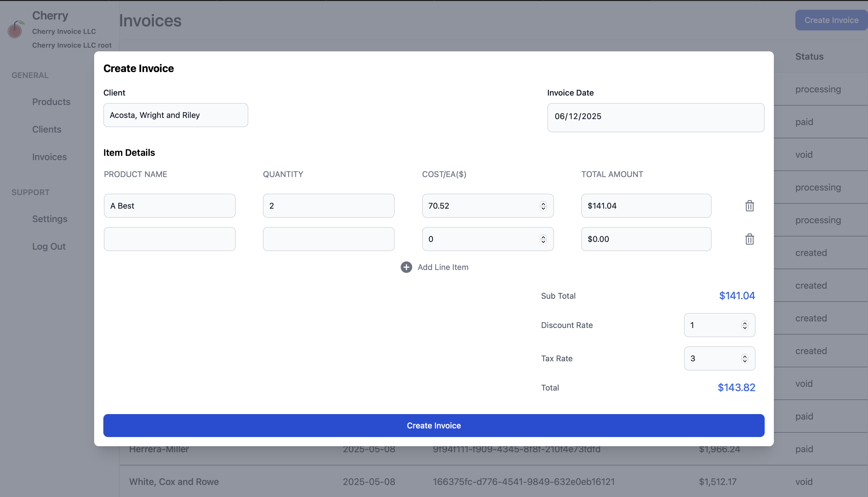The height and width of the screenshot is (497, 868).
Task: Click the Add Line Item link
Action: [443, 267]
